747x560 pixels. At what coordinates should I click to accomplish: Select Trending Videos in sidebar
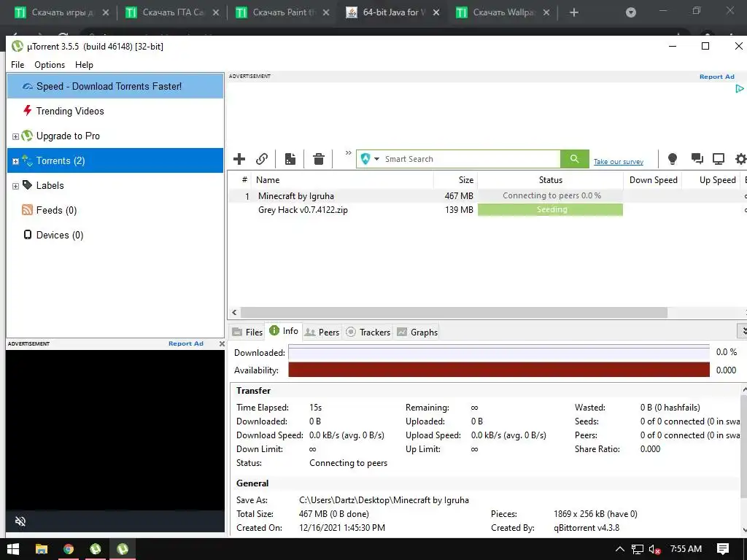(x=115, y=111)
